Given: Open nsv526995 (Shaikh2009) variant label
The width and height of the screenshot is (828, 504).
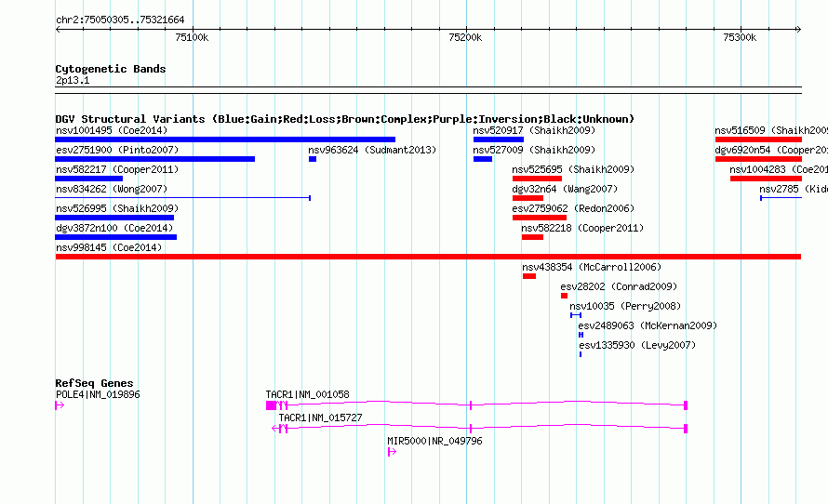Looking at the screenshot, I should (117, 208).
